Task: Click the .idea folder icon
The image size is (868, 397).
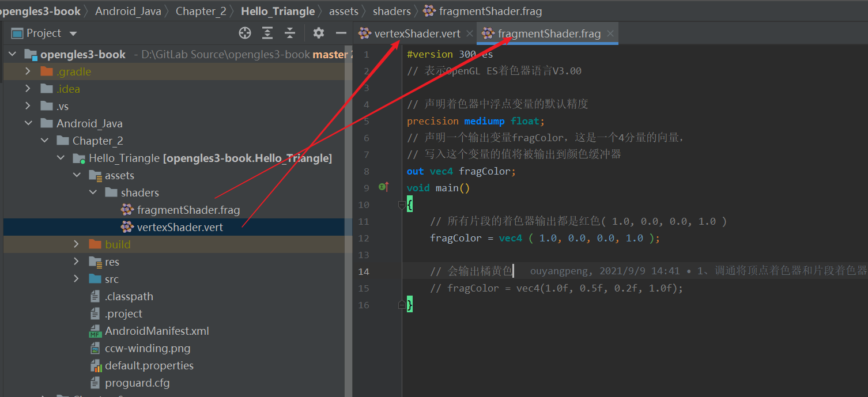Action: click(x=47, y=89)
